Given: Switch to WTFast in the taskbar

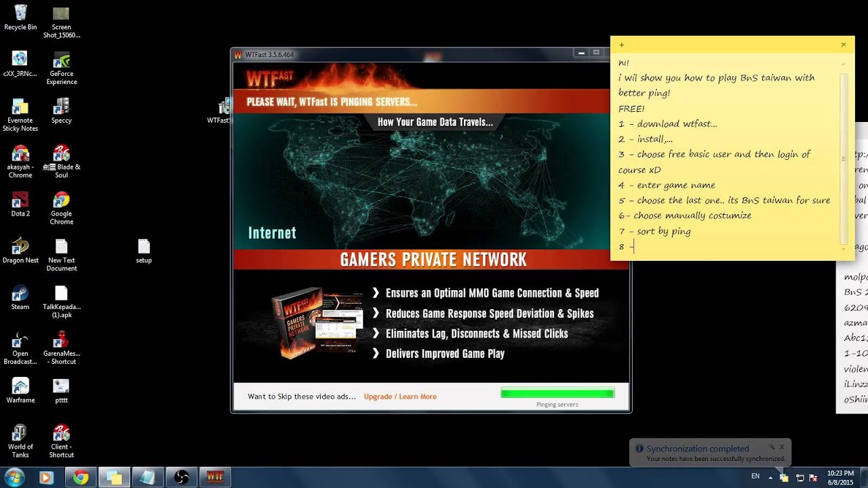Looking at the screenshot, I should click(216, 478).
